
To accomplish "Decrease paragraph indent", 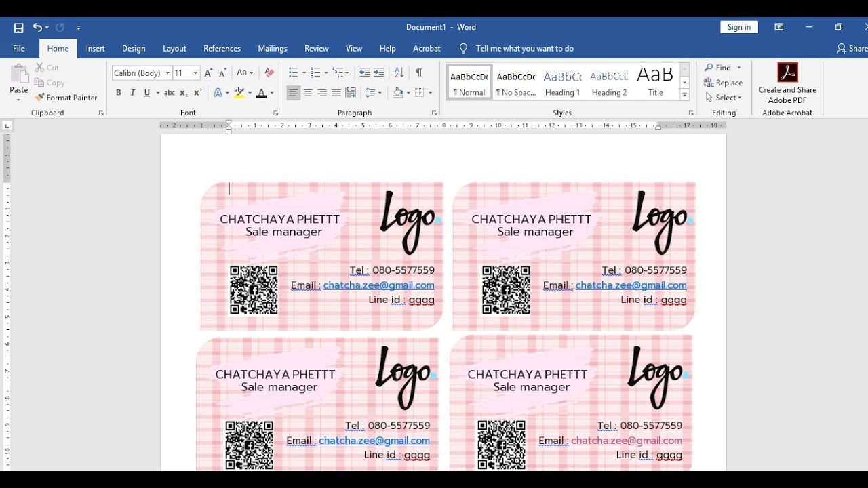I will (364, 73).
